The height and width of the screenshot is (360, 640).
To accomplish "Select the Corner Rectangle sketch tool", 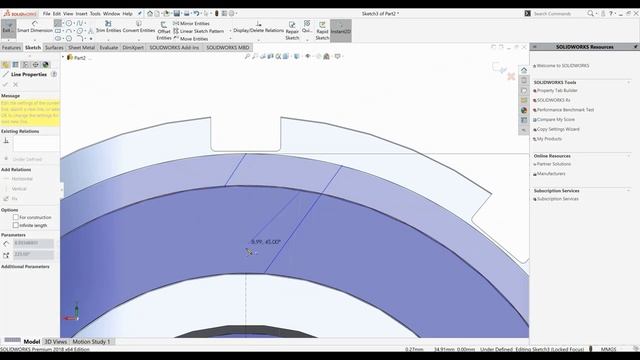I will click(x=58, y=31).
